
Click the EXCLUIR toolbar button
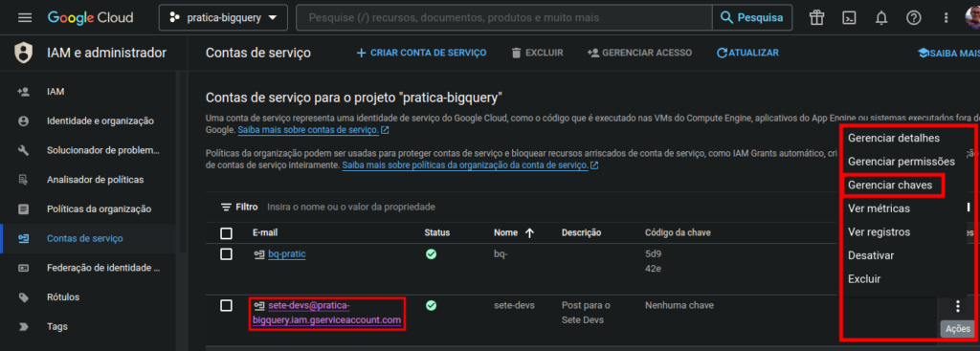[x=537, y=54]
